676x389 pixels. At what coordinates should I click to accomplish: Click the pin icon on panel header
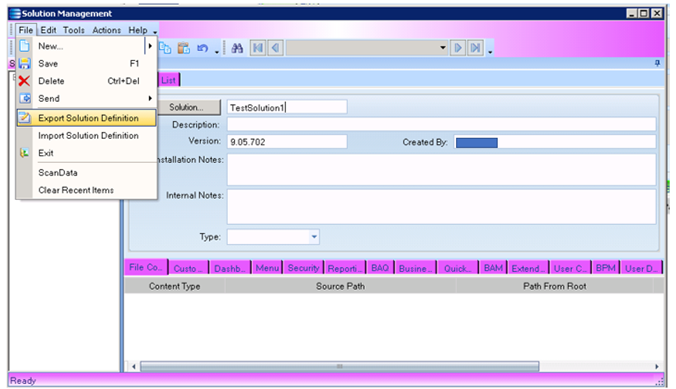tap(657, 63)
